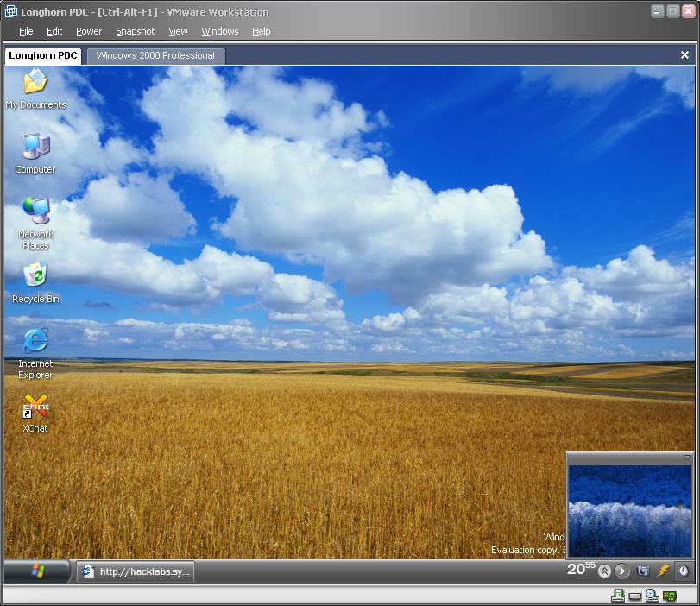Click the clock icon in the sidebar tray

[683, 571]
